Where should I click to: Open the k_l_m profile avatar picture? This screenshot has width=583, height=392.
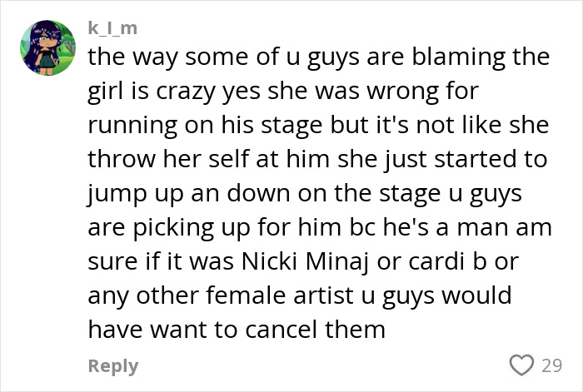point(47,47)
